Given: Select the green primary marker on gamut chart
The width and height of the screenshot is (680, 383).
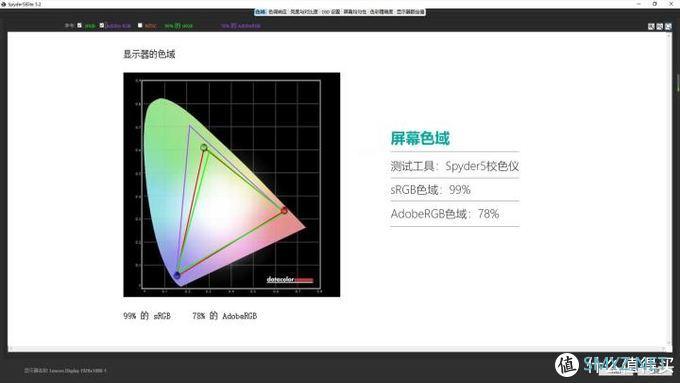Looking at the screenshot, I should point(204,148).
